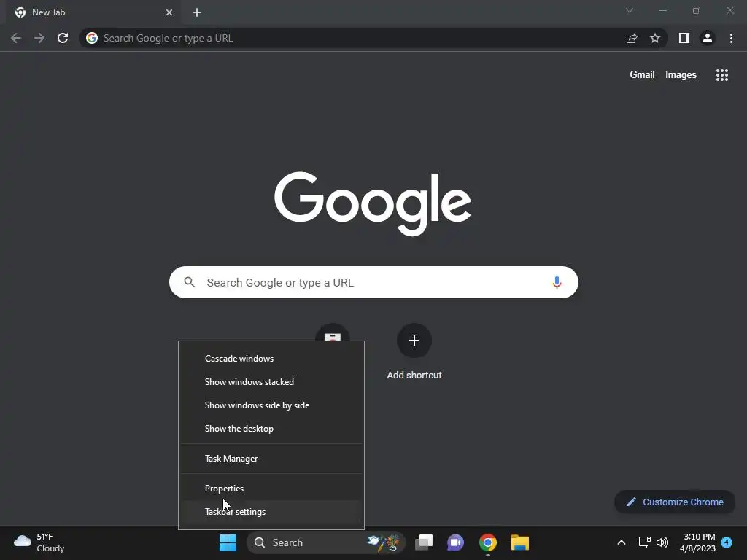The image size is (747, 560).
Task: Show hidden system tray icons
Action: tap(622, 542)
